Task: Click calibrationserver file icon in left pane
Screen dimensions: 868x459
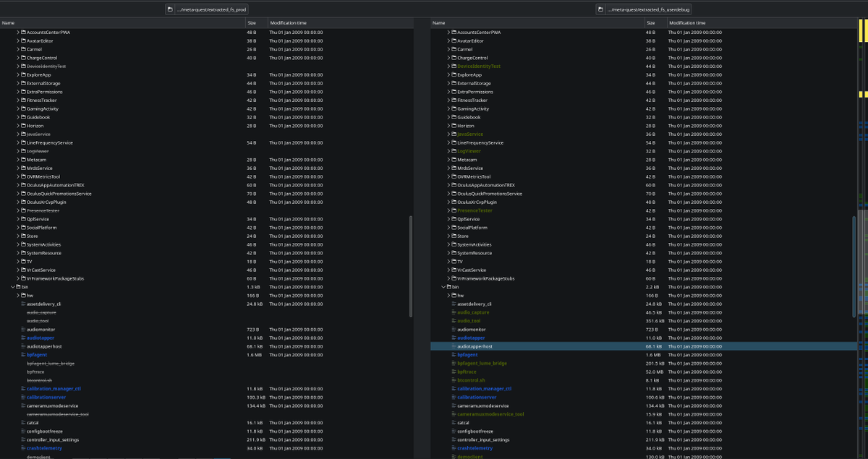Action: (x=23, y=398)
